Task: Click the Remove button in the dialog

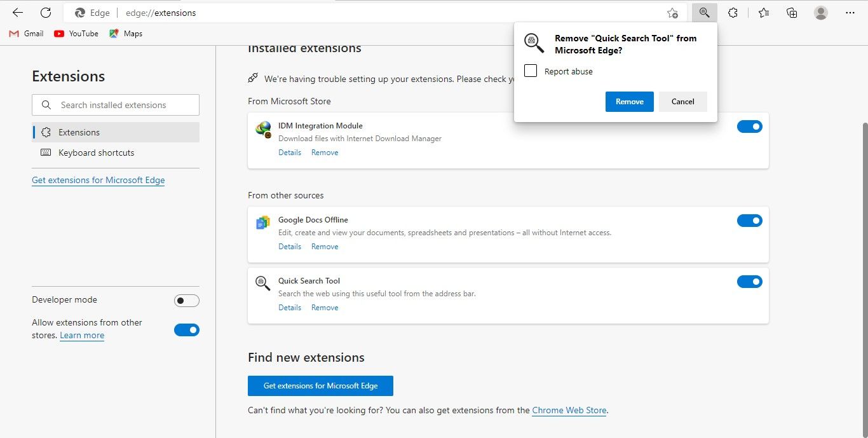Action: click(629, 101)
